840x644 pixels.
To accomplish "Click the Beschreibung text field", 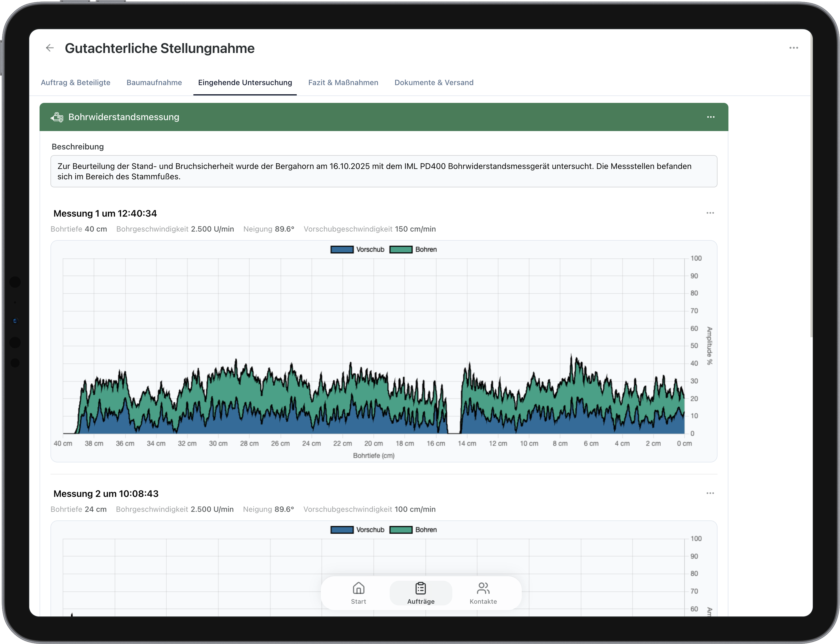I will (x=383, y=171).
